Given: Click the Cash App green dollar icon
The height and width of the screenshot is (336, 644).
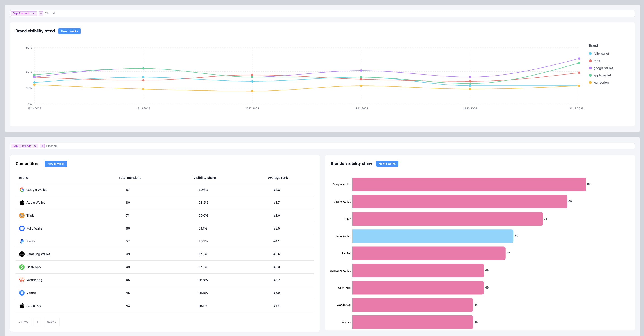Looking at the screenshot, I should click(22, 267).
